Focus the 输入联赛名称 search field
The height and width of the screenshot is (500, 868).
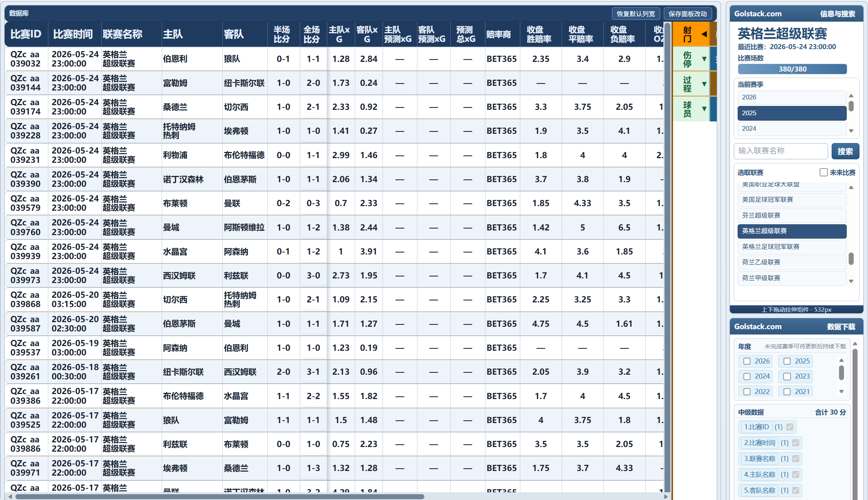point(781,151)
